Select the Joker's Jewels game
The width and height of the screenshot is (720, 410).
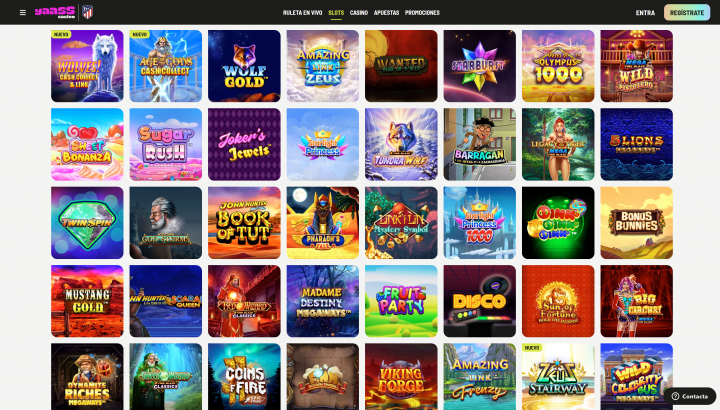(244, 144)
